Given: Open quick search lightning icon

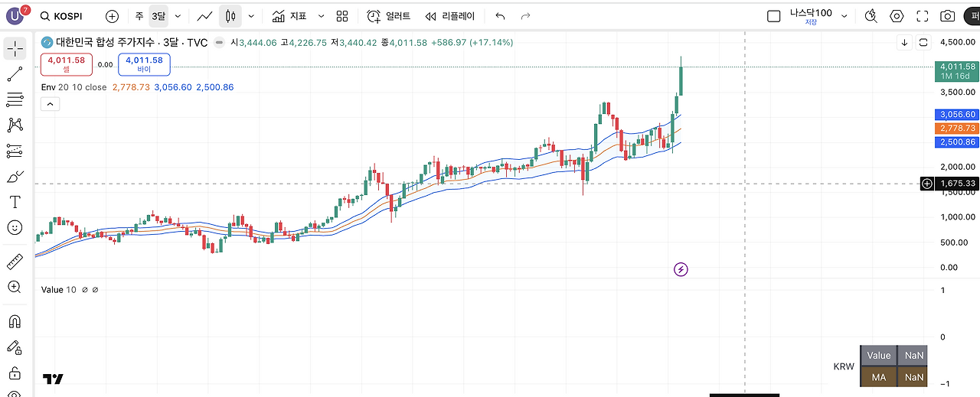Looking at the screenshot, I should (x=871, y=16).
